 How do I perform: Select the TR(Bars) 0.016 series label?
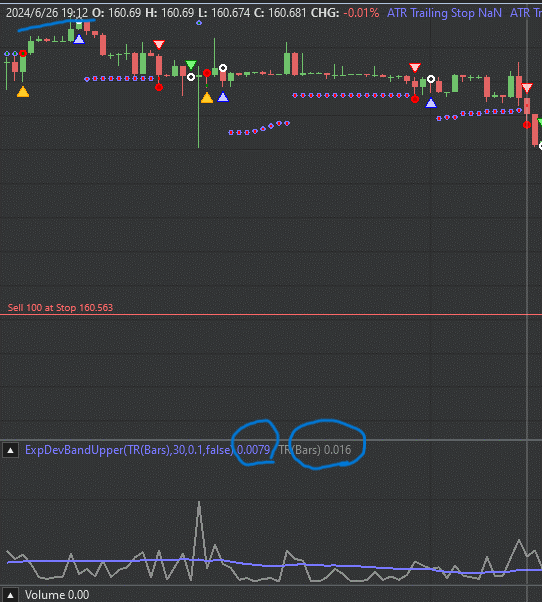(314, 450)
